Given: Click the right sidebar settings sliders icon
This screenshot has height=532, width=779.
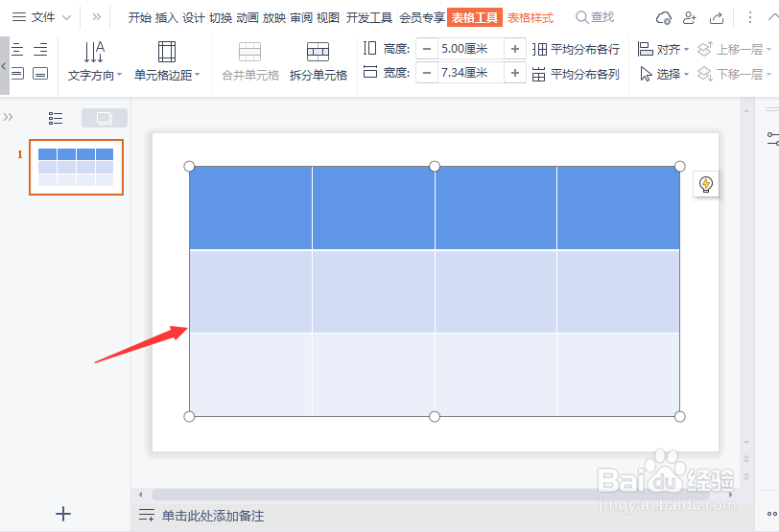Looking at the screenshot, I should tap(772, 138).
